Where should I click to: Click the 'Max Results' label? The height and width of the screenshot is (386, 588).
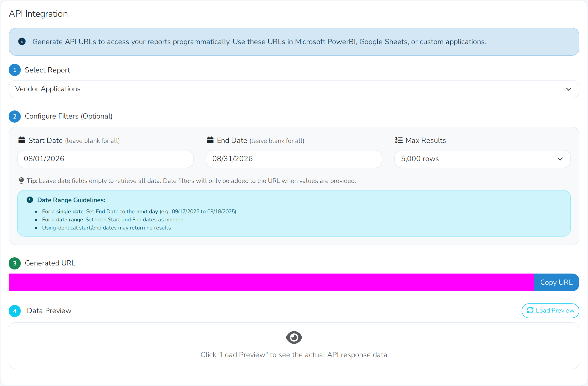click(426, 141)
